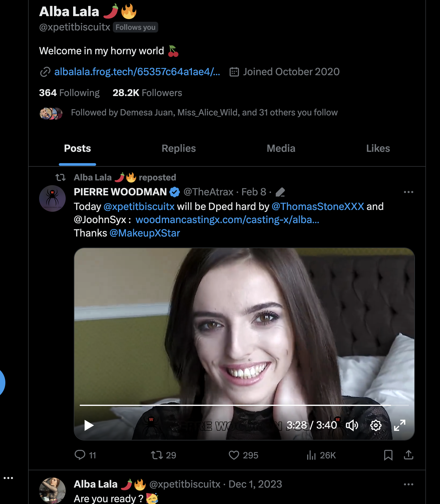The width and height of the screenshot is (440, 504).
Task: Expand video to fullscreen
Action: pyautogui.click(x=399, y=425)
